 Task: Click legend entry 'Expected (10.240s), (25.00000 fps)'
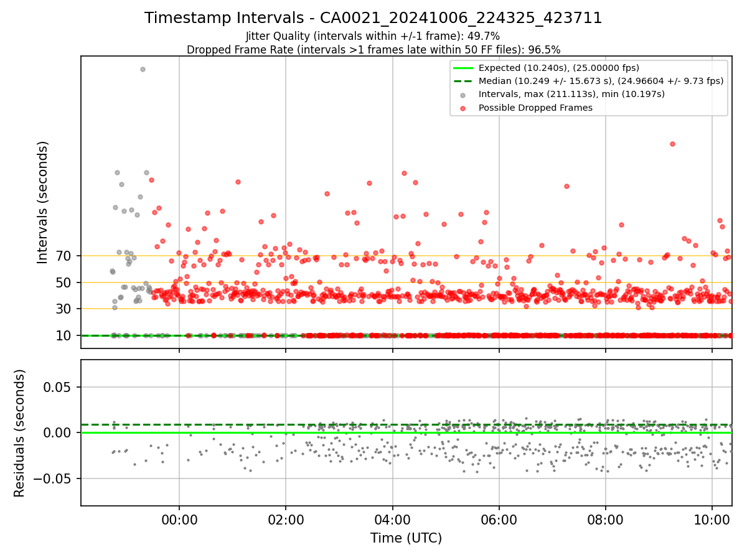click(559, 68)
